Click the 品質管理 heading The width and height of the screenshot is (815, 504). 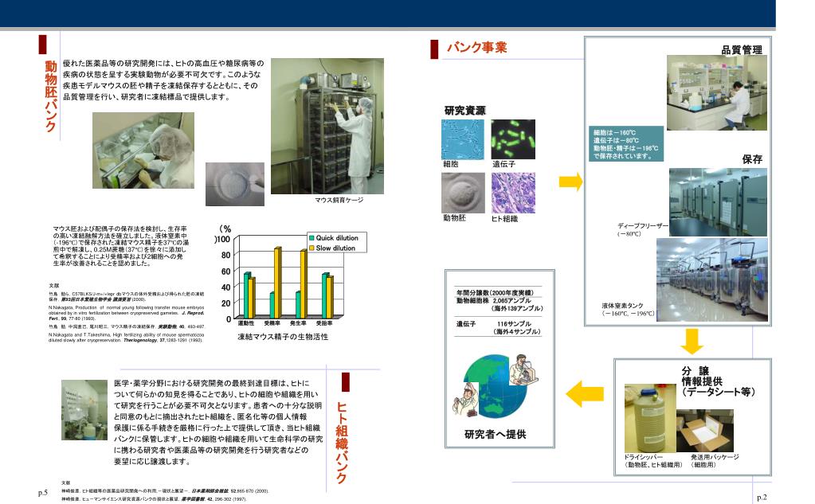point(742,50)
